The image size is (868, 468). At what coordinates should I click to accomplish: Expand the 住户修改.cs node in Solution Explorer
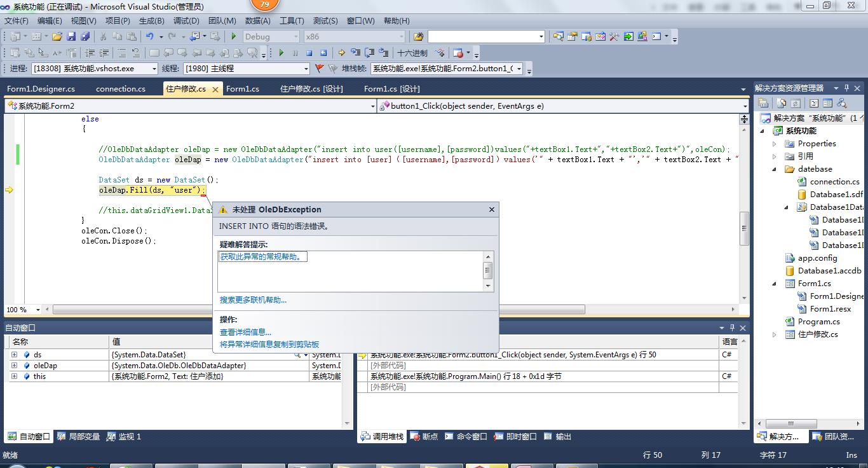coord(774,334)
